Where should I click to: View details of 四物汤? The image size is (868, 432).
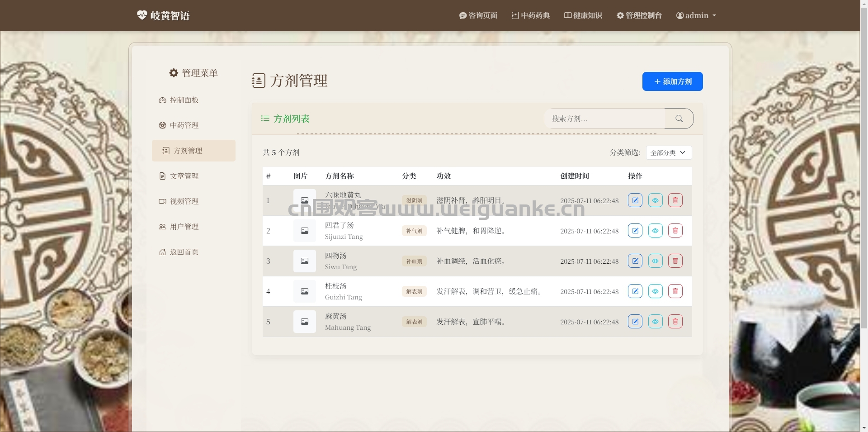click(655, 261)
